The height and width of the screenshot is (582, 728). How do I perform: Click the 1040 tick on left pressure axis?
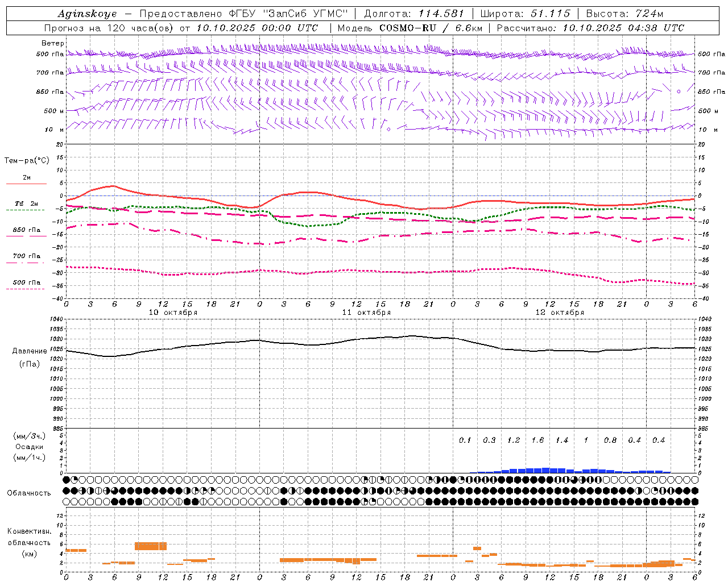coord(57,319)
